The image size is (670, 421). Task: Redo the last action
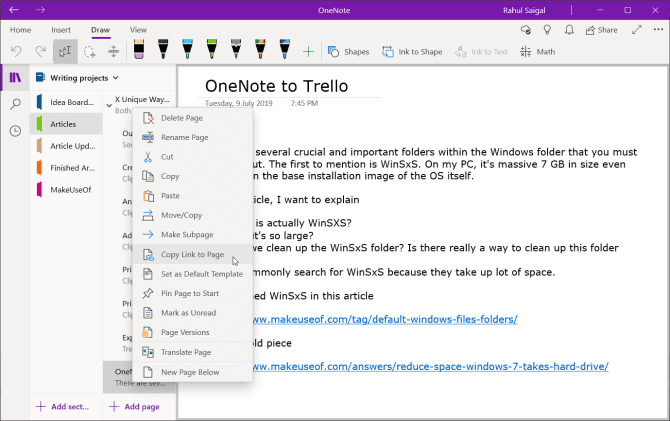[41, 52]
